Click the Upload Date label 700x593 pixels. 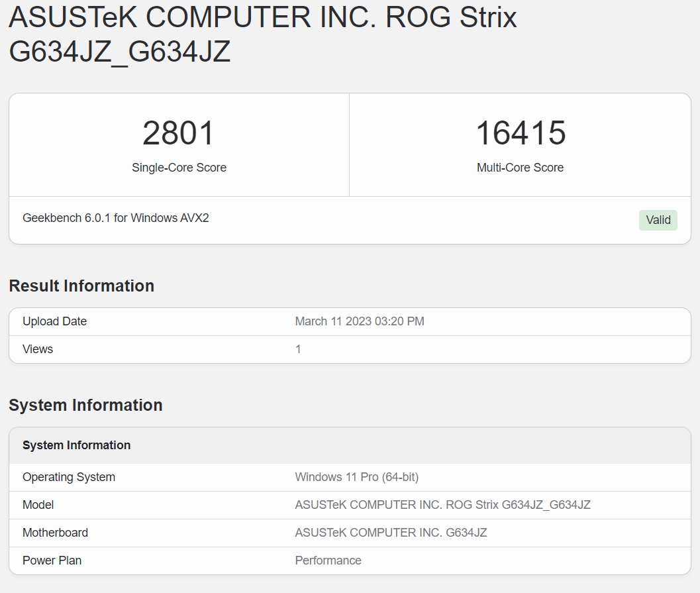(54, 321)
